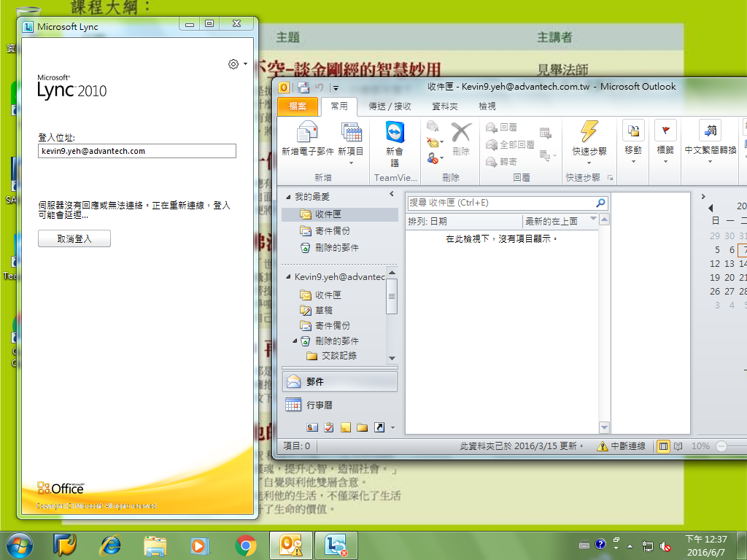Open the Windows Start button

click(20, 545)
